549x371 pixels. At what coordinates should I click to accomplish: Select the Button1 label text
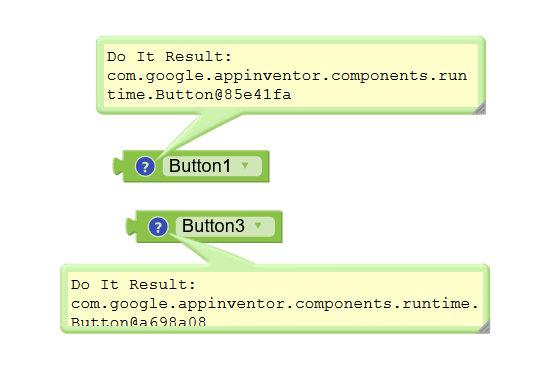click(200, 166)
